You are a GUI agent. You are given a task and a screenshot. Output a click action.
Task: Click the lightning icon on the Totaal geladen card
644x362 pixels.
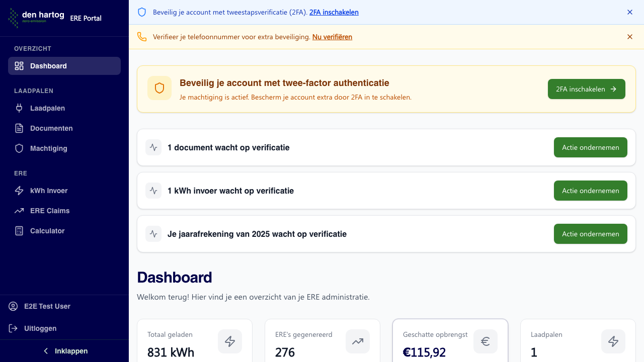click(x=230, y=341)
